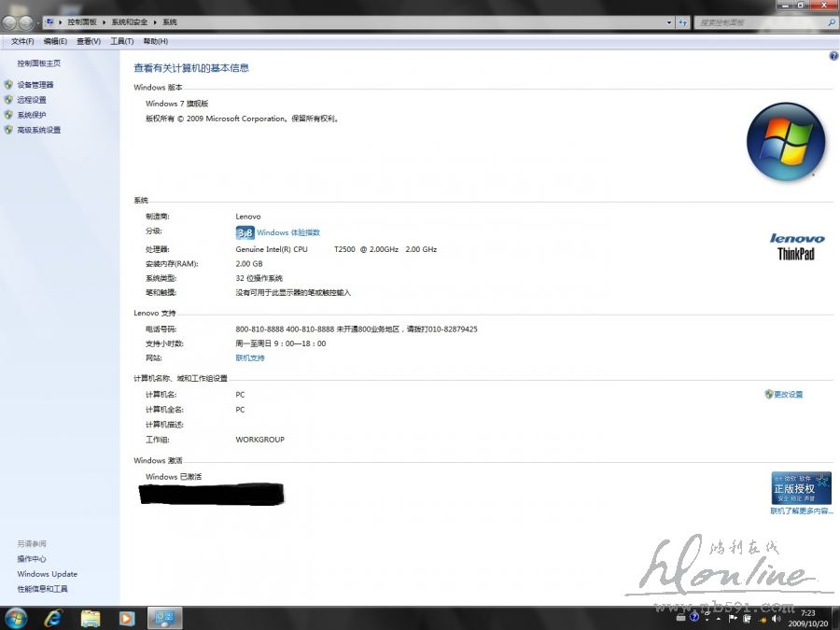Click the network tray icon
The height and width of the screenshot is (630, 840).
[763, 620]
